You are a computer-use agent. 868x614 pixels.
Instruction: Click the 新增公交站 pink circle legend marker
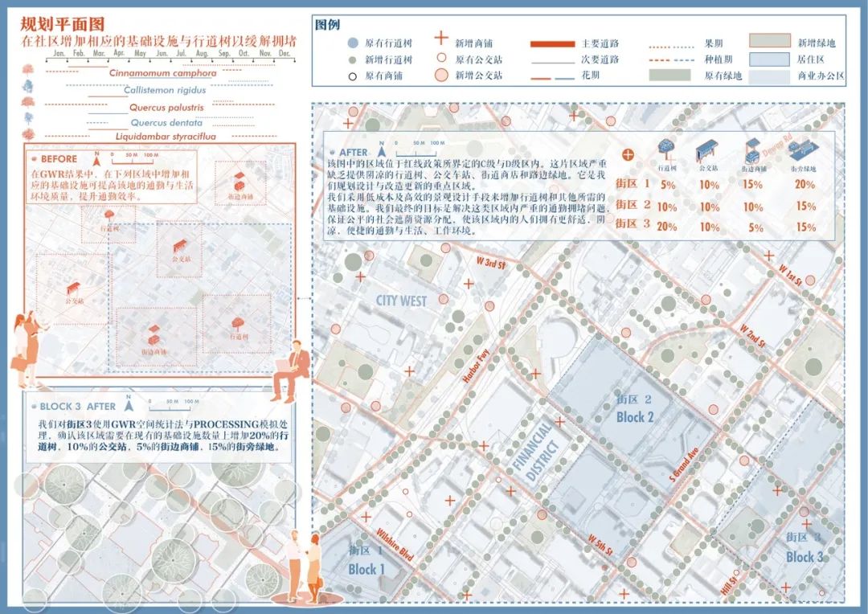pos(440,76)
